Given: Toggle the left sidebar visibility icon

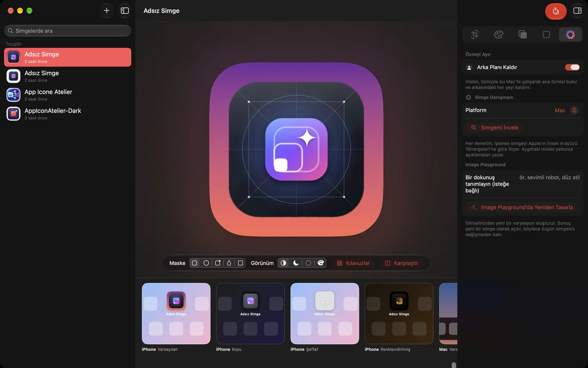Looking at the screenshot, I should [x=125, y=11].
